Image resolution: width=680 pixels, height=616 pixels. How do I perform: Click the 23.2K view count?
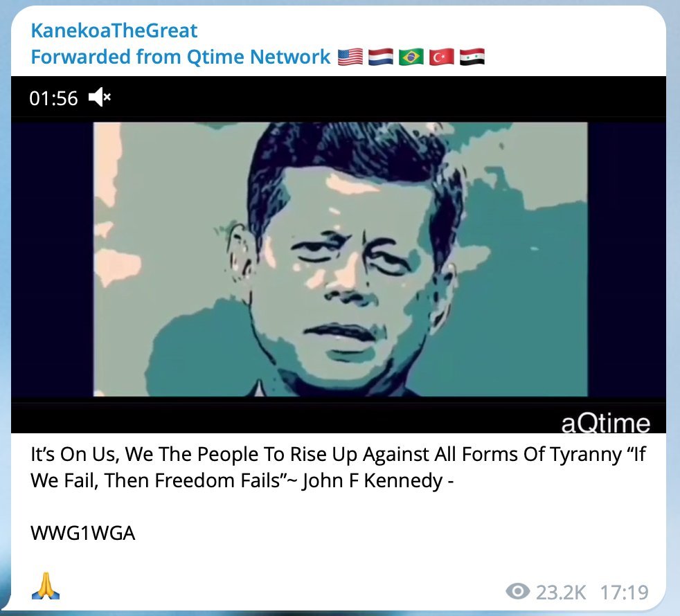561,592
